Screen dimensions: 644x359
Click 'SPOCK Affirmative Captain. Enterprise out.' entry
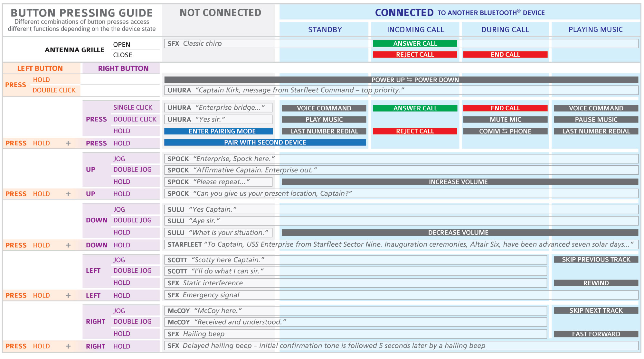coord(401,170)
